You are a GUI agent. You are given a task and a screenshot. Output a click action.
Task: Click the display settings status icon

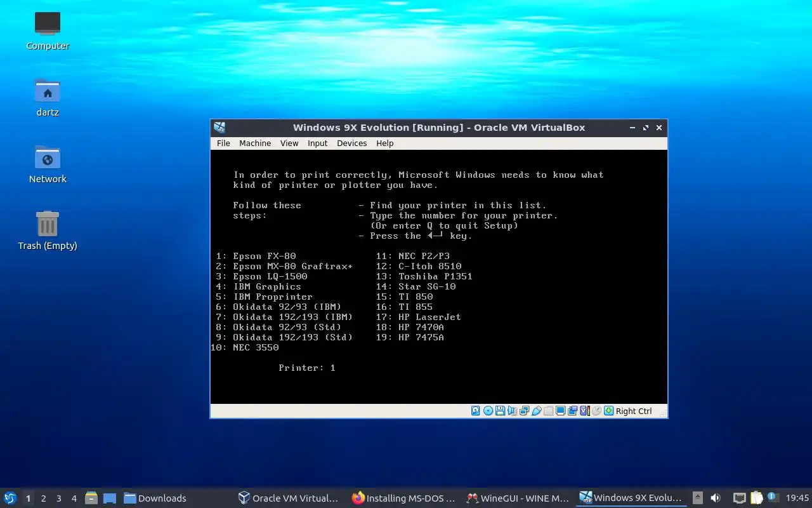561,411
